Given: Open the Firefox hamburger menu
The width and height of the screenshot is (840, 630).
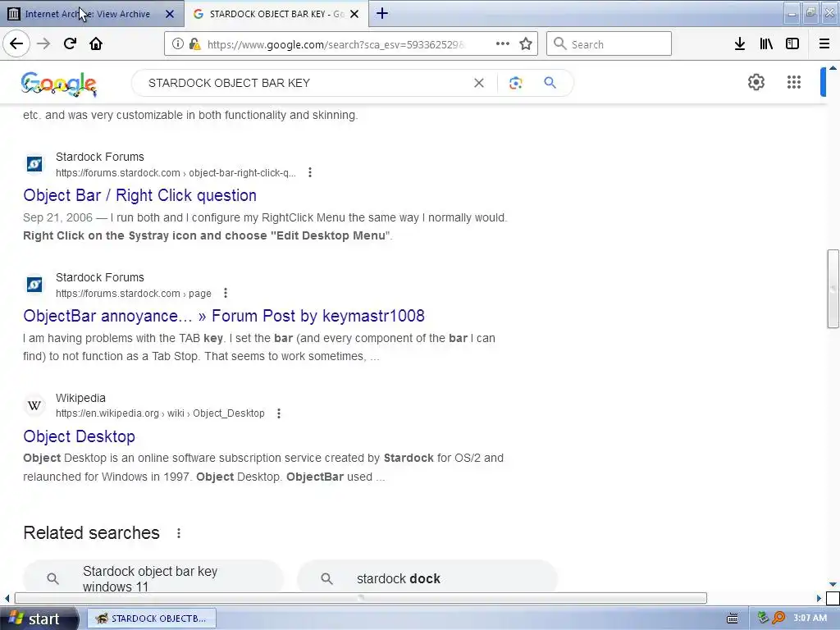Looking at the screenshot, I should 824,44.
